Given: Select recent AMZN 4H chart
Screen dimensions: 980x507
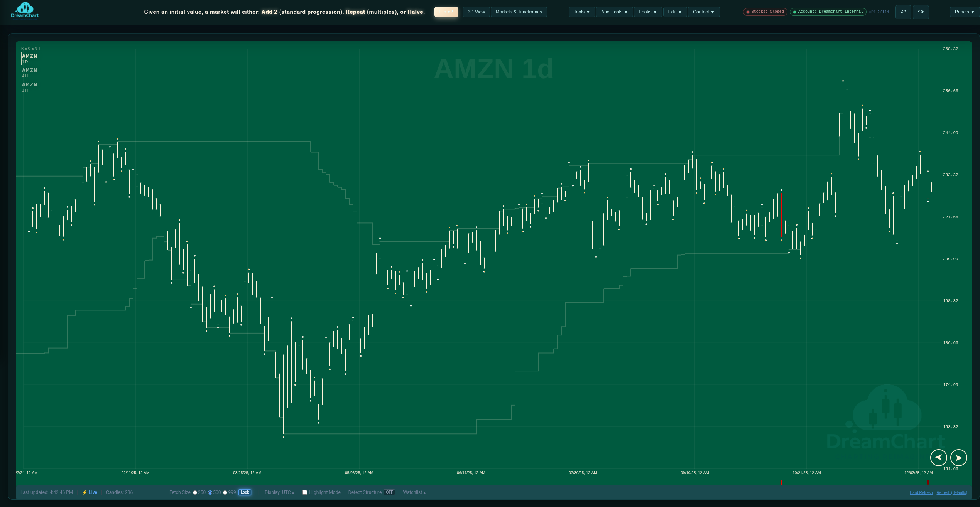Looking at the screenshot, I should click(x=30, y=73).
